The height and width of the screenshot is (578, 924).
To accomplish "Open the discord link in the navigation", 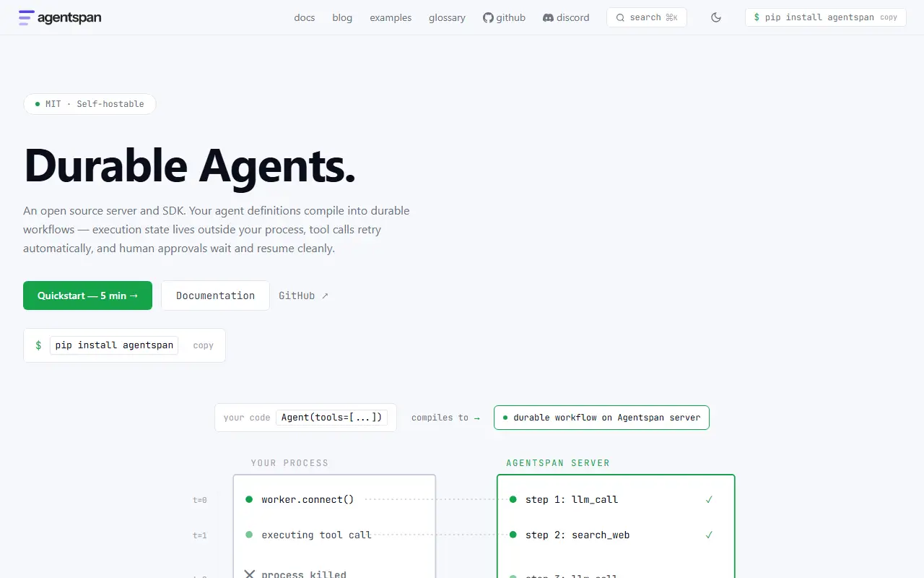I will (566, 17).
